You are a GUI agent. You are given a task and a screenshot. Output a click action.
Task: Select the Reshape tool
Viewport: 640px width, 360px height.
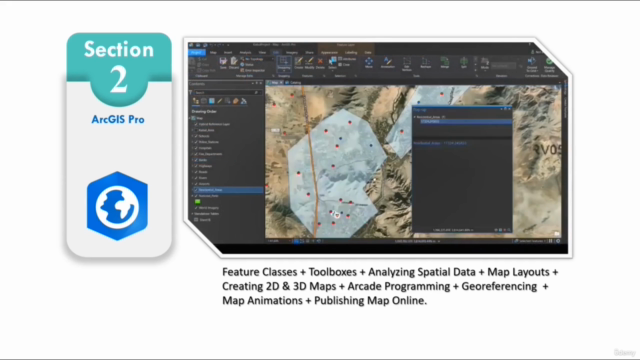click(x=425, y=61)
